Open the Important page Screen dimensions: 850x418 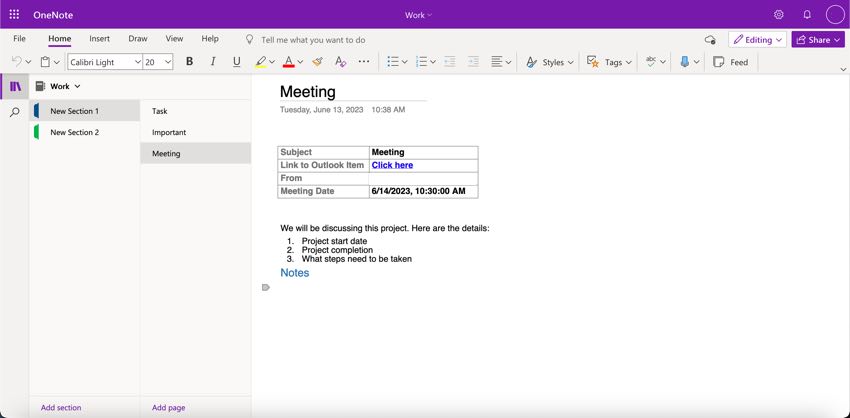coord(195,132)
